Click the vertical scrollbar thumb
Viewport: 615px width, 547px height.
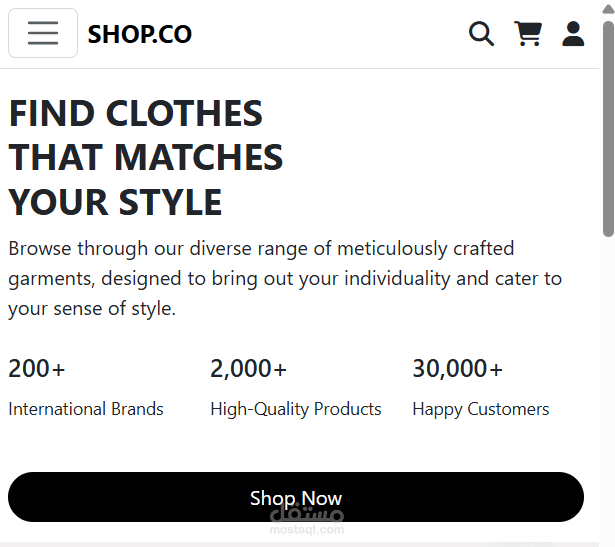(x=608, y=129)
